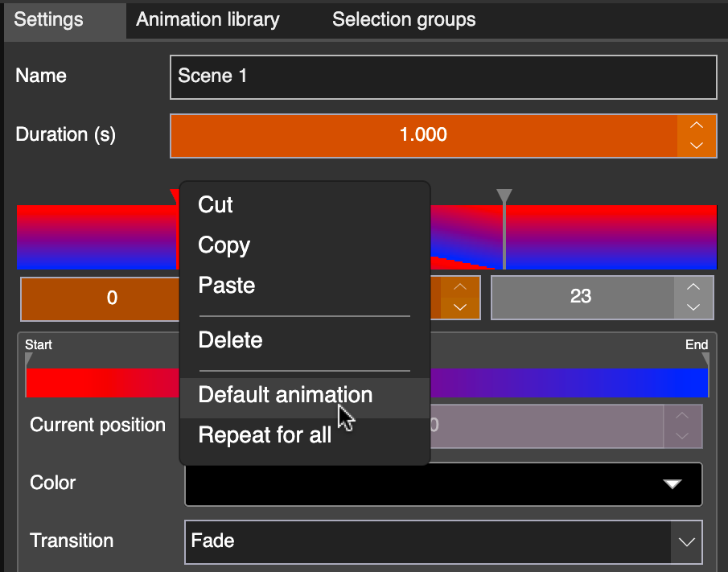
Task: Decrease Duration with the down arrow
Action: tap(697, 146)
